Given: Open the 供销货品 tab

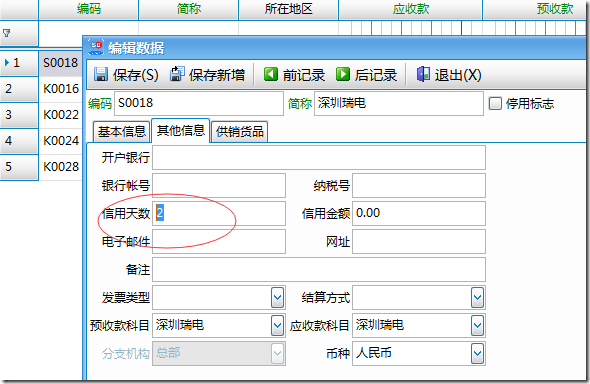Looking at the screenshot, I should tap(240, 132).
